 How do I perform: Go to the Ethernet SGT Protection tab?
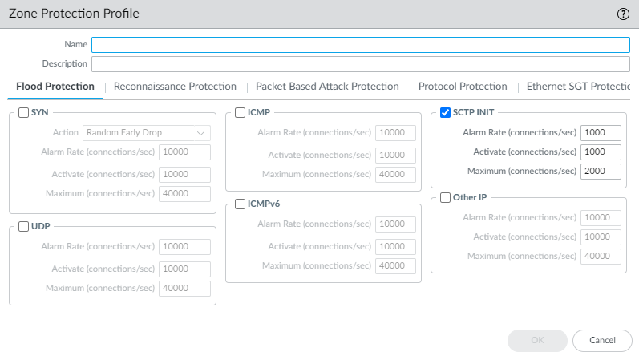(x=577, y=87)
